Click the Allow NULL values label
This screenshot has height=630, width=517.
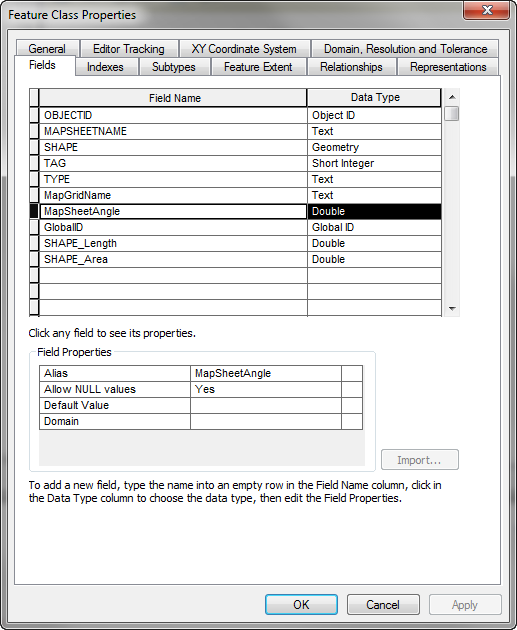(115, 389)
